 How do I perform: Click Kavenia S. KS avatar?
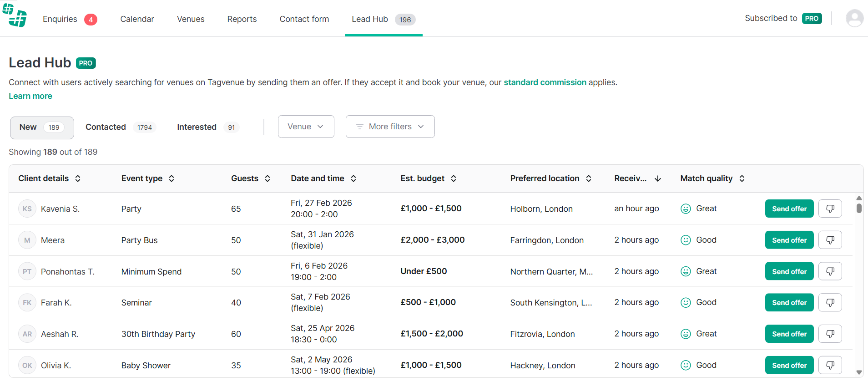coord(27,209)
